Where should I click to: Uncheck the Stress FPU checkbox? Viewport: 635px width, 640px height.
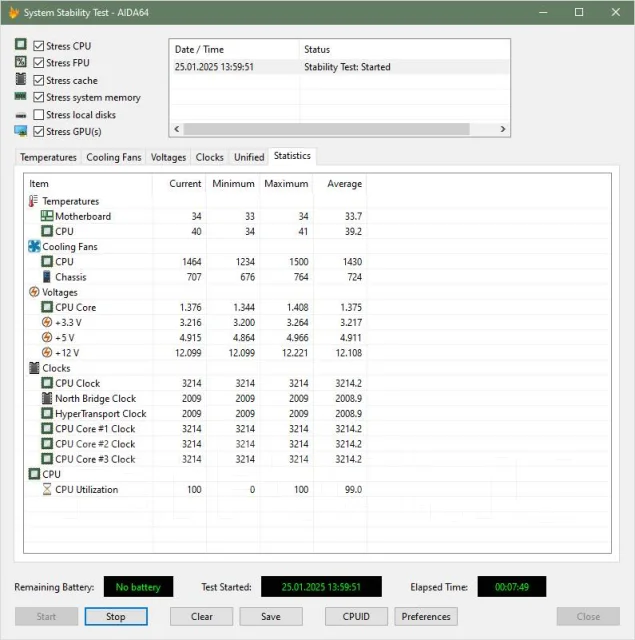click(x=38, y=63)
